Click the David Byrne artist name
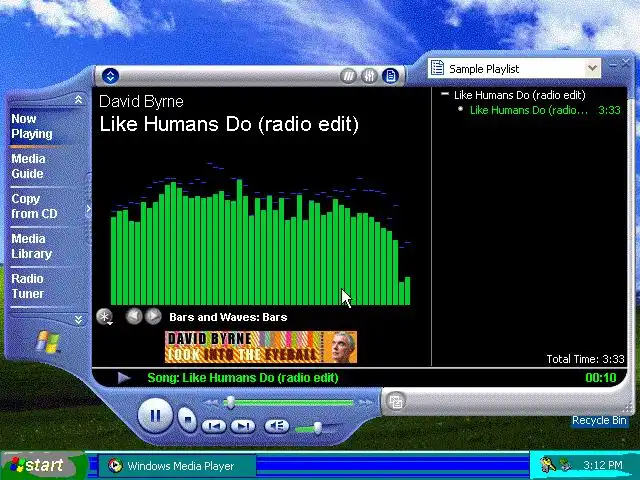The width and height of the screenshot is (640, 480). coord(141,102)
